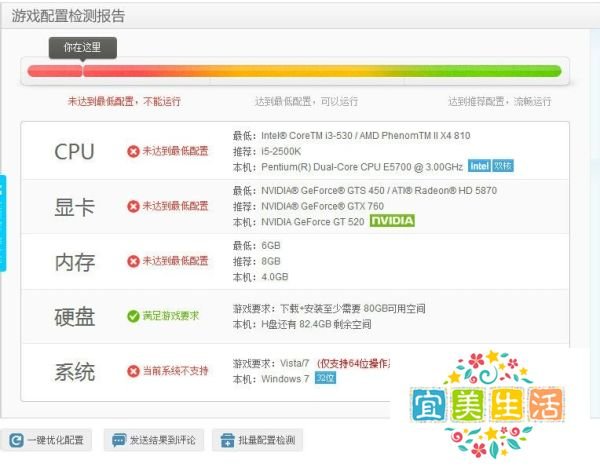Click the 你在这里 marker tooltip
Image resolution: width=600 pixels, height=471 pixels.
[x=83, y=48]
